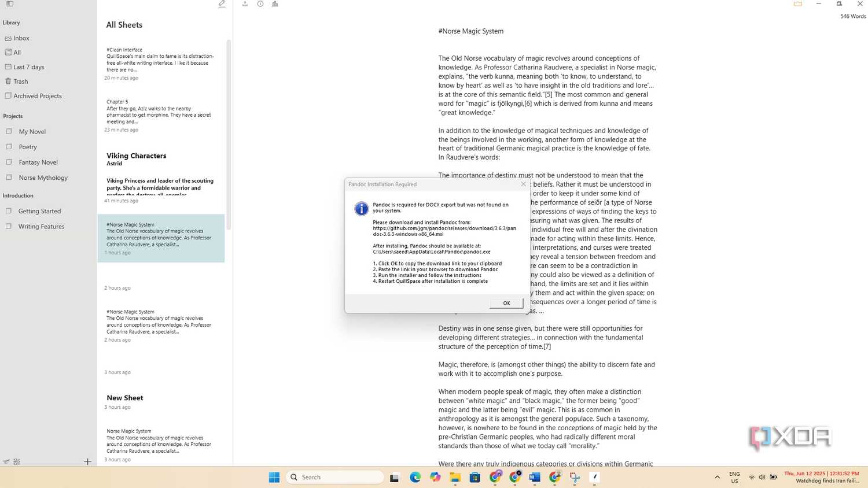Click the plus icon to add a project

point(87,461)
